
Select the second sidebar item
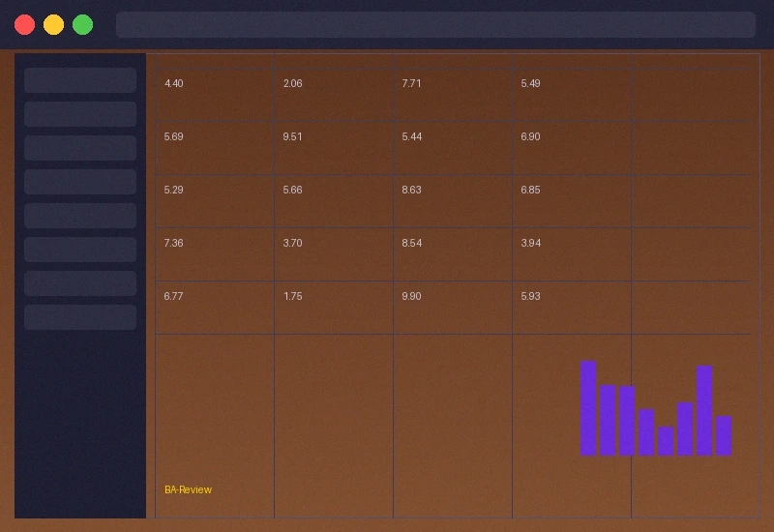(x=80, y=114)
